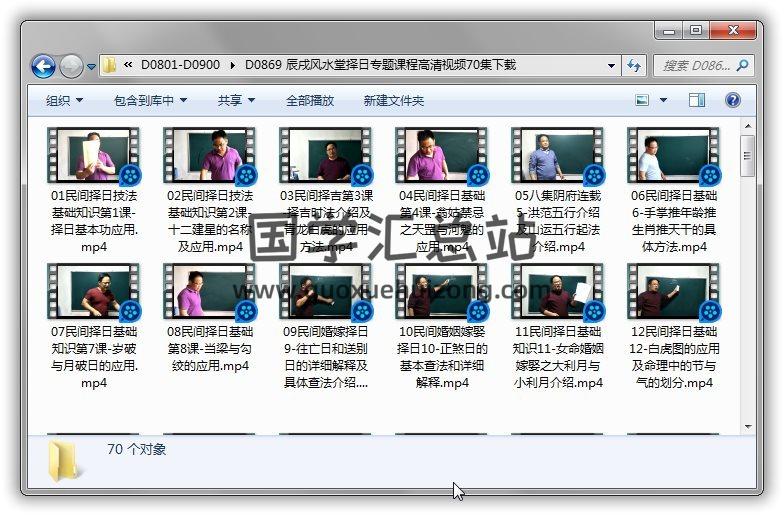This screenshot has width=784, height=516.
Task: Click the 全部播放 button
Action: (x=310, y=100)
